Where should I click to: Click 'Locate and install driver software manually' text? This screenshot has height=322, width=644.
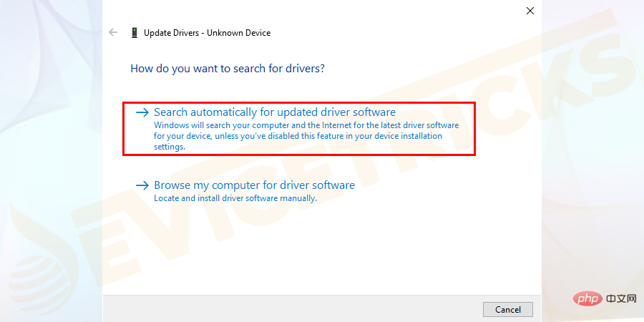click(235, 198)
